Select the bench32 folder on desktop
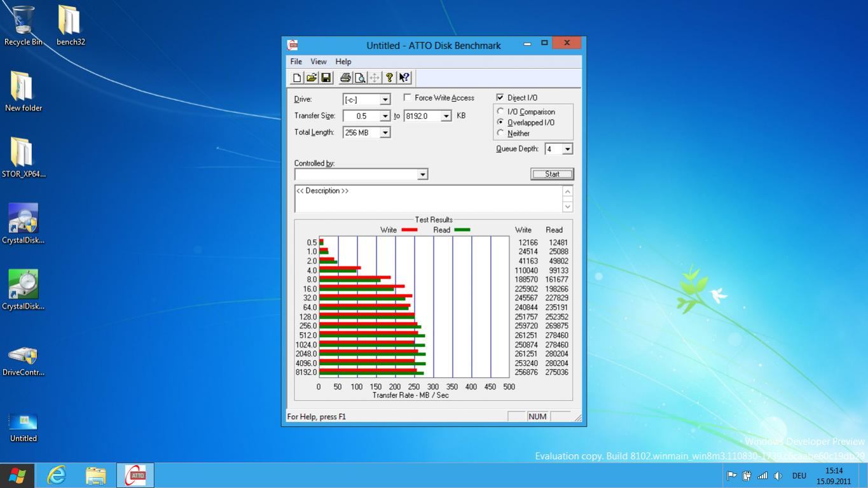868x488 pixels. tap(71, 25)
